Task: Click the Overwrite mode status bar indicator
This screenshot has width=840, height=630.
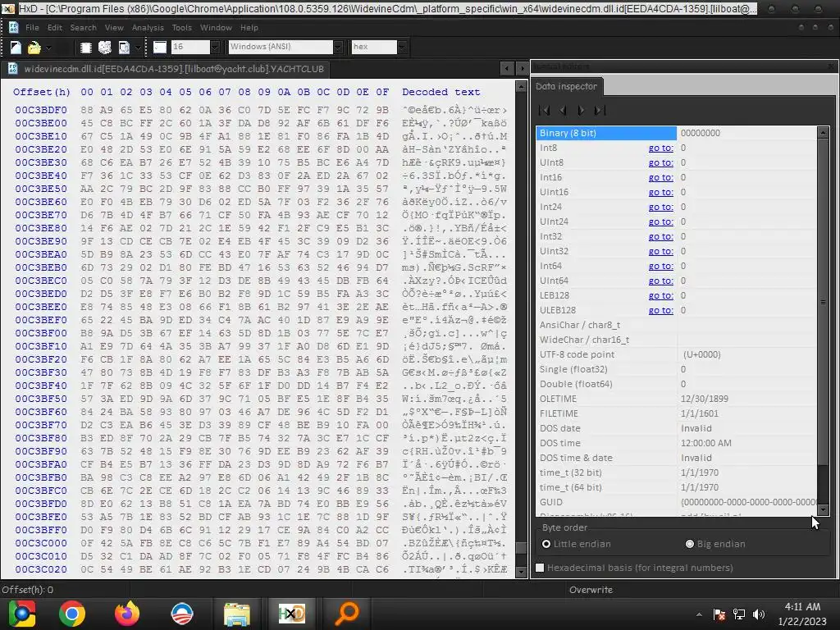Action: pyautogui.click(x=591, y=590)
